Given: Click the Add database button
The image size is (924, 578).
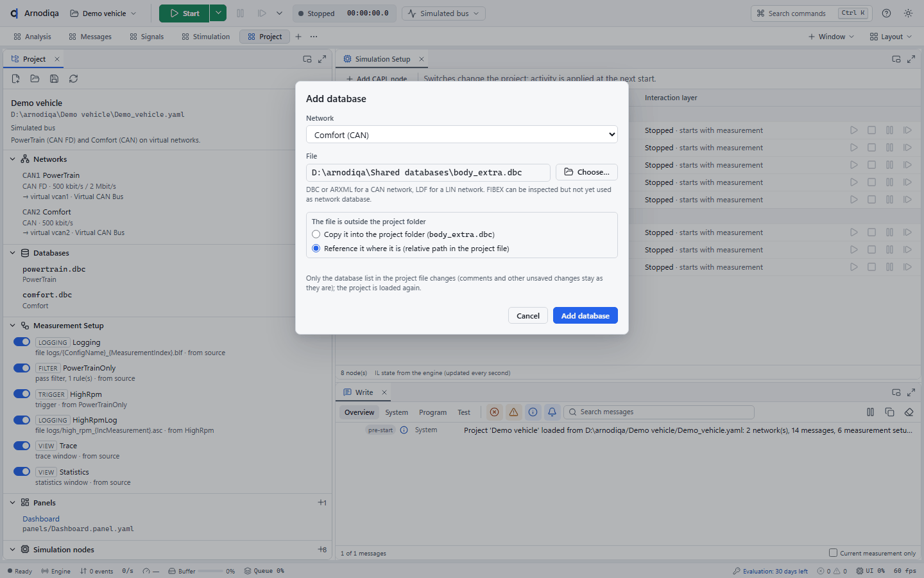Looking at the screenshot, I should tap(585, 315).
